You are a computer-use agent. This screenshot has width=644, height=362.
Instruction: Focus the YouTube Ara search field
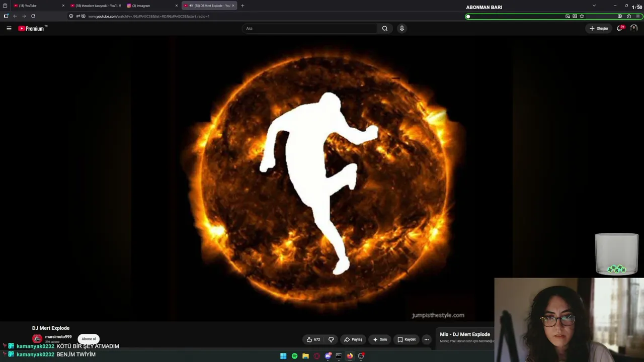click(309, 29)
